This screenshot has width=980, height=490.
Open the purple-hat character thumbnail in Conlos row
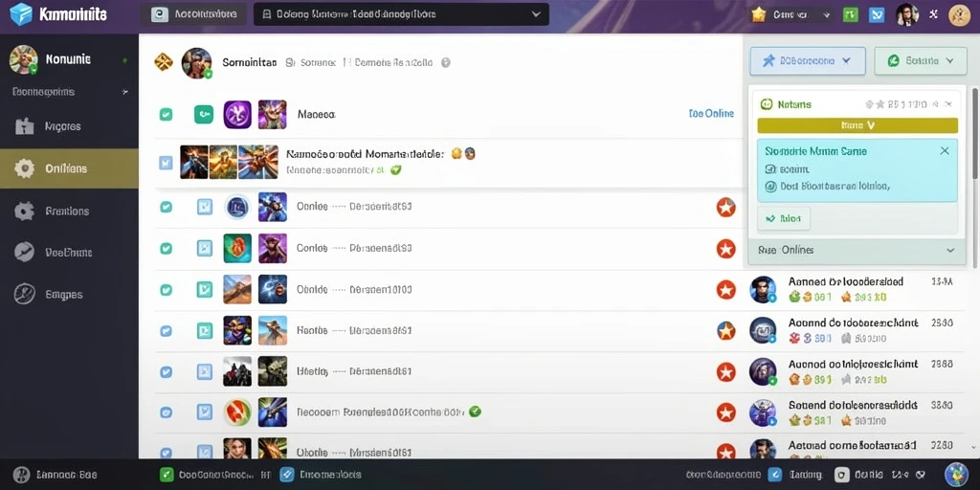point(273,248)
